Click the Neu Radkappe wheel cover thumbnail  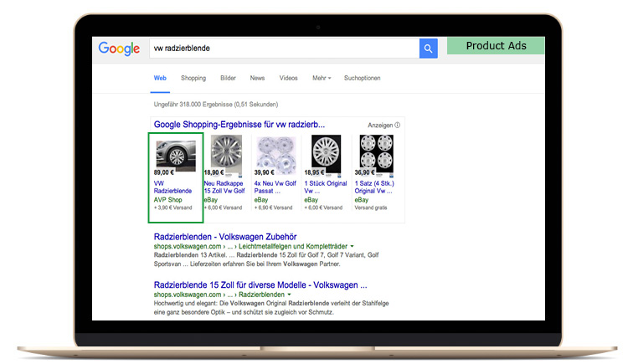pos(227,156)
